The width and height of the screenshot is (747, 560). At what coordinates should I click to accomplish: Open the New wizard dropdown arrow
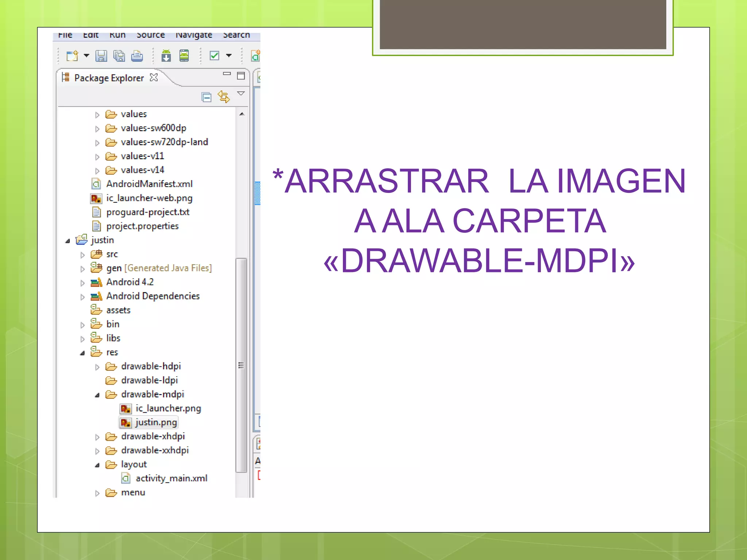click(86, 56)
